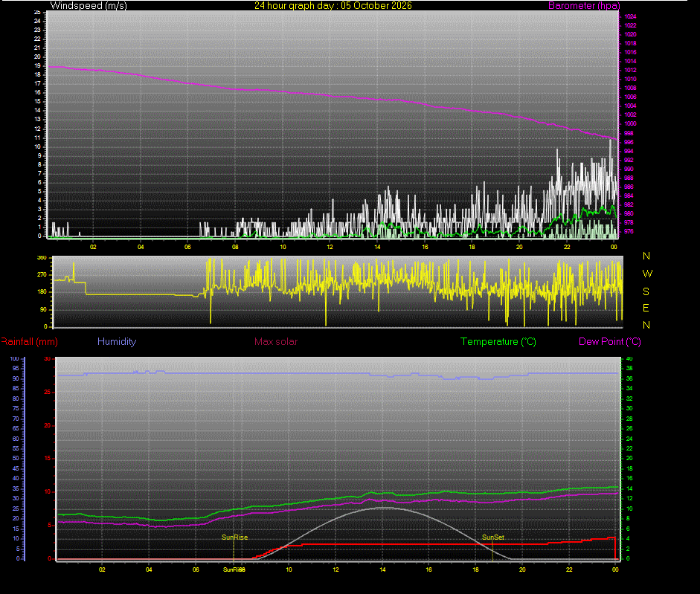Image resolution: width=700 pixels, height=594 pixels.
Task: Click the 'S' wind direction label
Action: tap(646, 291)
